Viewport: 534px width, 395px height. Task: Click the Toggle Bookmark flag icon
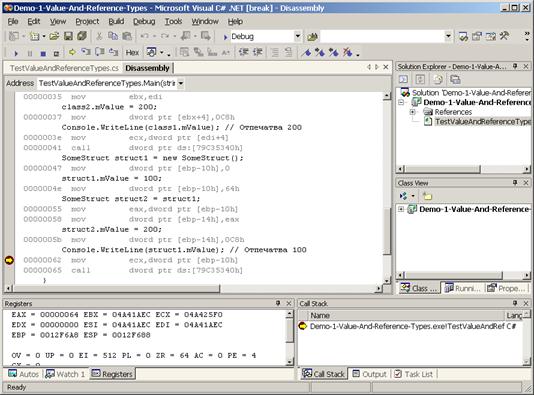coord(306,52)
